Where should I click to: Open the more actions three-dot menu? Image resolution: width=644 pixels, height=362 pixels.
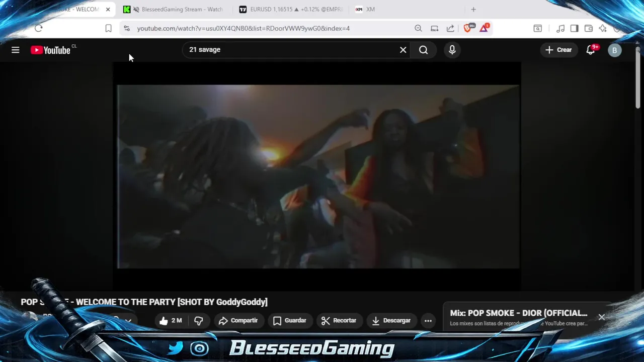coord(428,320)
